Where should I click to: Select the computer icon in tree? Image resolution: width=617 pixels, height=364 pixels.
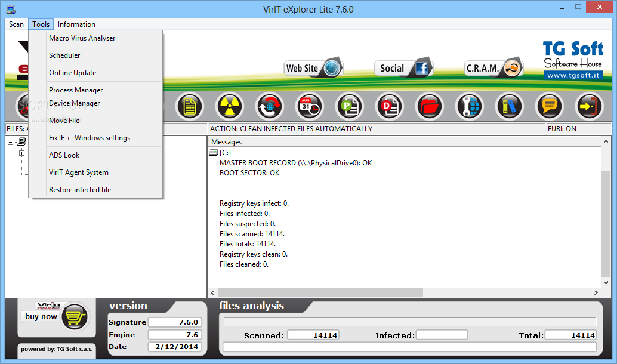pyautogui.click(x=23, y=141)
